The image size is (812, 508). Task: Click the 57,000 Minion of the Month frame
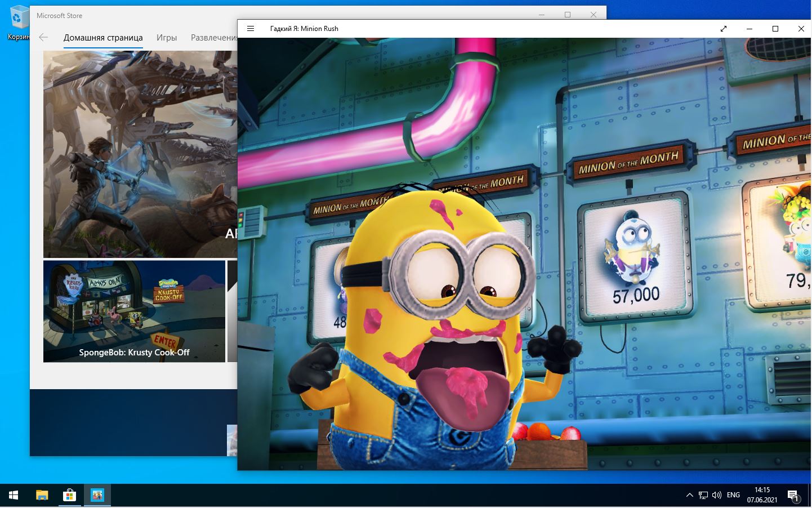[x=636, y=259]
